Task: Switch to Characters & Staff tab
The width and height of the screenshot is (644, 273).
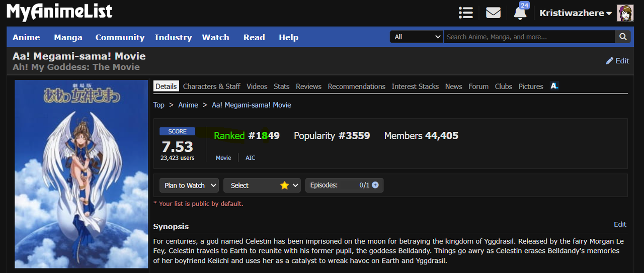Action: point(212,86)
